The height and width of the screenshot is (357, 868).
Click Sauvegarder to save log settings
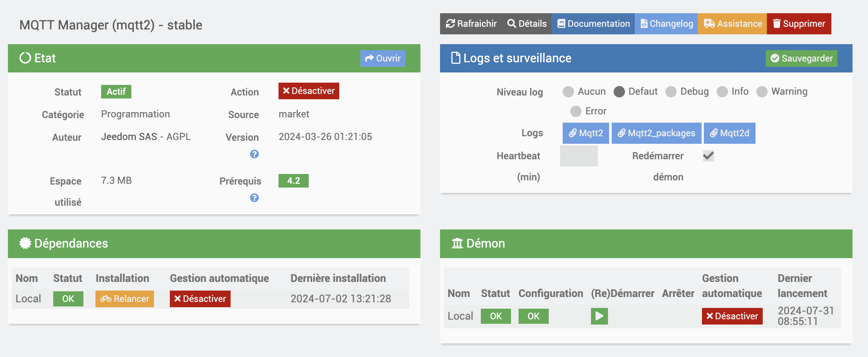tap(801, 58)
